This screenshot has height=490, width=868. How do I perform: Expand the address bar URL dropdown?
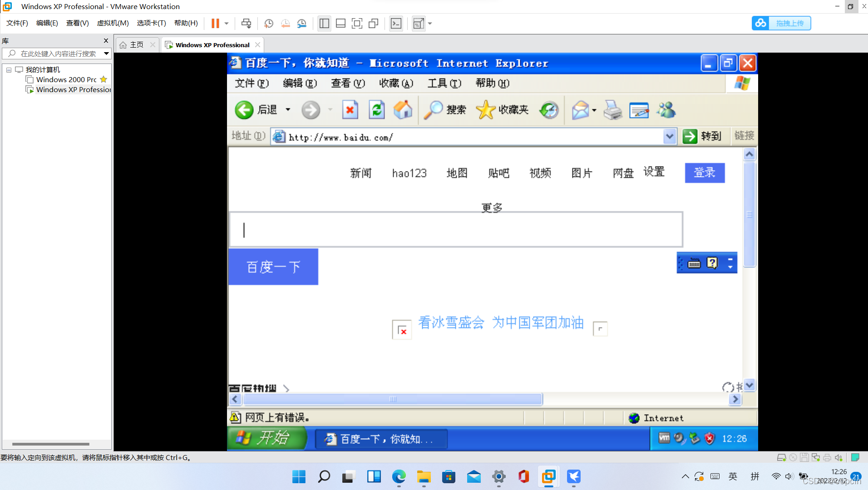click(670, 136)
